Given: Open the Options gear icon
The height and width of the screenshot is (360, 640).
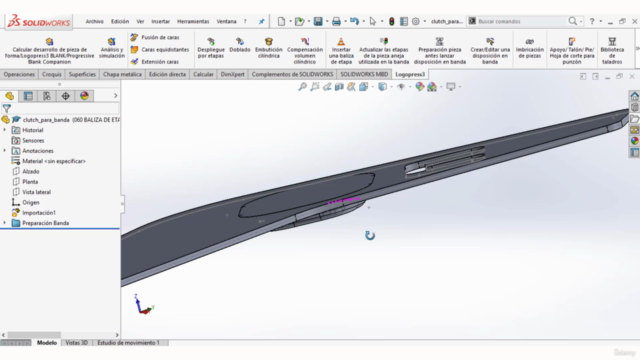Looking at the screenshot, I should (x=416, y=21).
